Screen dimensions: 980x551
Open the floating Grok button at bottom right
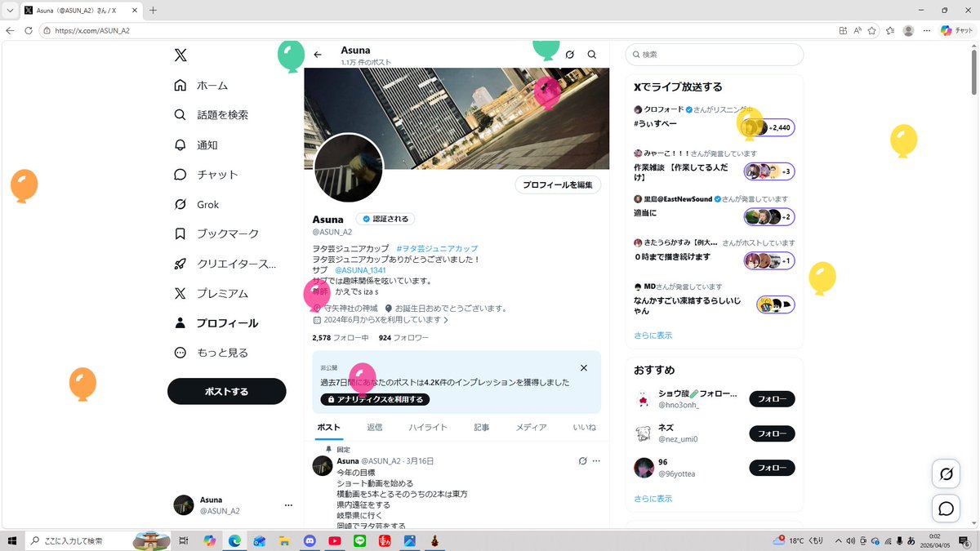946,473
